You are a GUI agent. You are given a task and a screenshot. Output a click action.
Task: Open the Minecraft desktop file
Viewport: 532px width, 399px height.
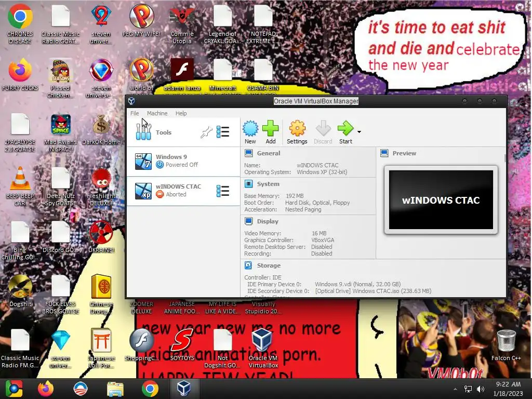click(x=222, y=75)
